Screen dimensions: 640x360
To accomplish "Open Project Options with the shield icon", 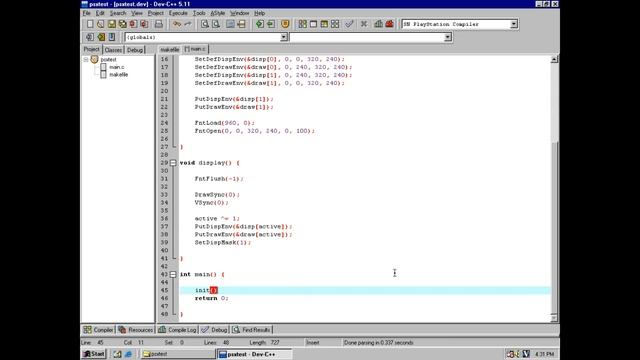I will coord(285,24).
